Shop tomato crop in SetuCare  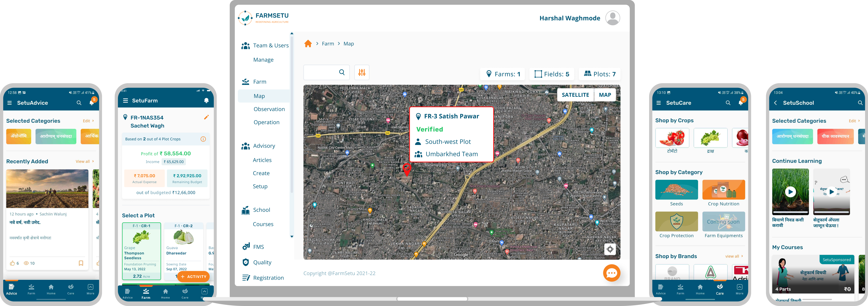point(672,141)
